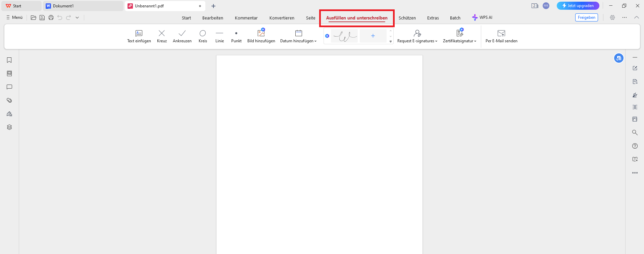The width and height of the screenshot is (644, 254).
Task: Open a new tab with plus
Action: tap(213, 6)
